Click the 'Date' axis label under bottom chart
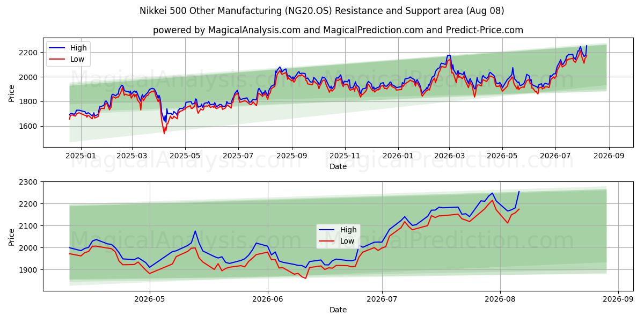 pyautogui.click(x=338, y=310)
